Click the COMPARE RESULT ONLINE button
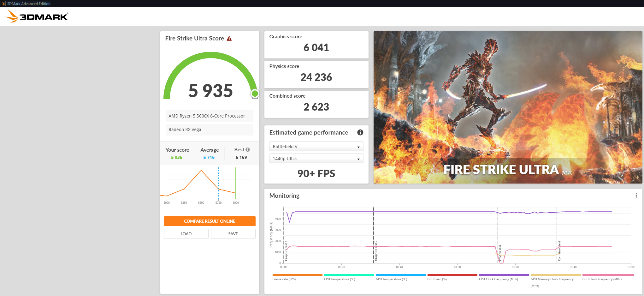Image resolution: width=644 pixels, height=296 pixels. point(210,221)
